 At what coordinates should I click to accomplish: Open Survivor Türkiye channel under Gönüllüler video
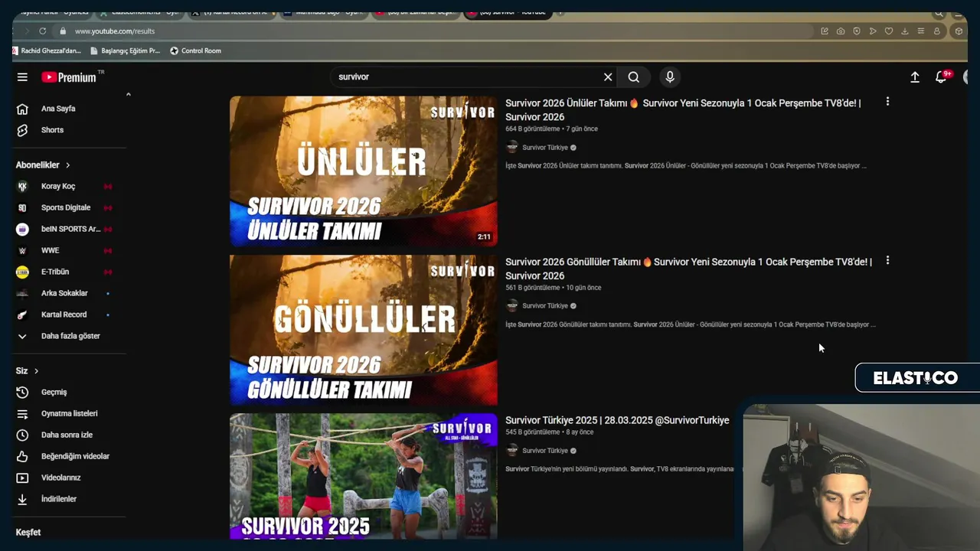click(x=544, y=306)
